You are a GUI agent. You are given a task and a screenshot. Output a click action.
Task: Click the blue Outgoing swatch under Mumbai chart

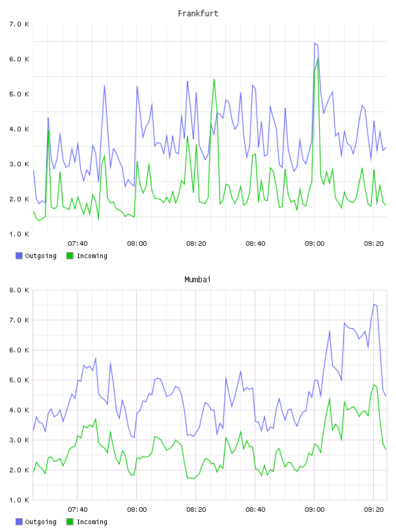(19, 522)
